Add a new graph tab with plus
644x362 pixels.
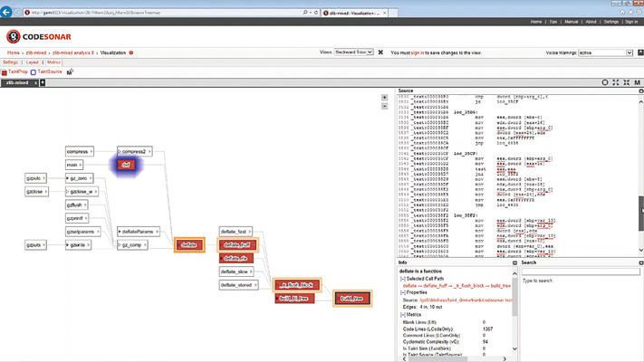pyautogui.click(x=43, y=82)
